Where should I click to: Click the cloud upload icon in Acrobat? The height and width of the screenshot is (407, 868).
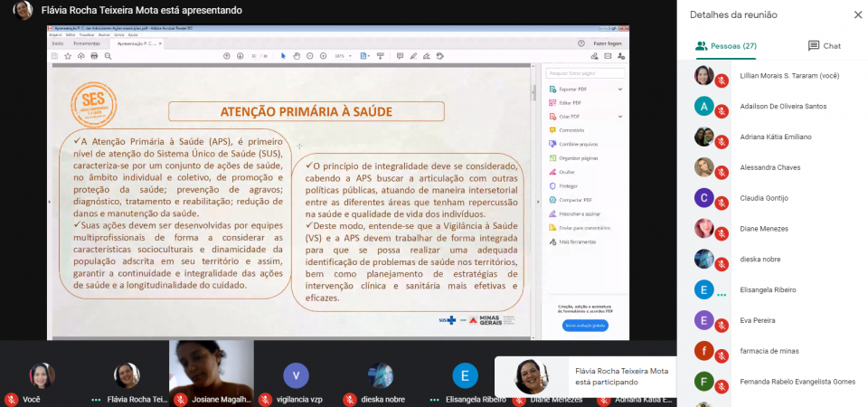[81, 56]
